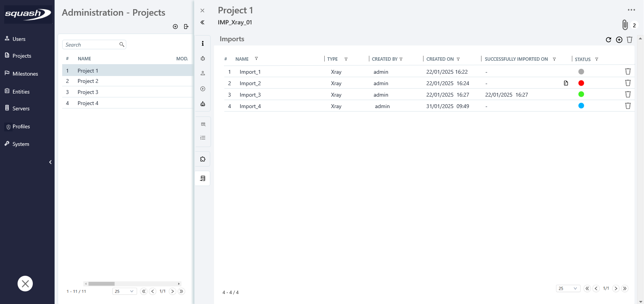644x304 pixels.
Task: Filter the Created By column
Action: click(x=401, y=59)
